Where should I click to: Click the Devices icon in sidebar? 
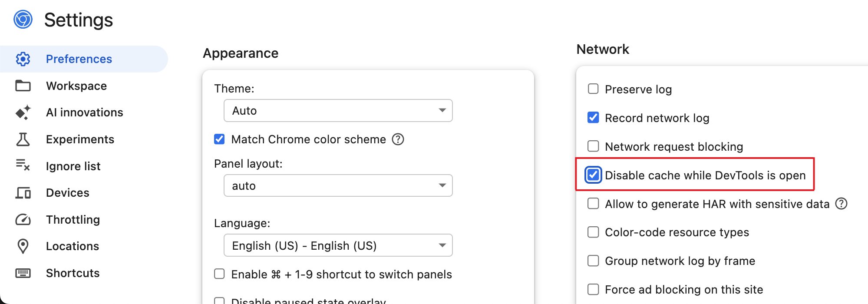(23, 193)
